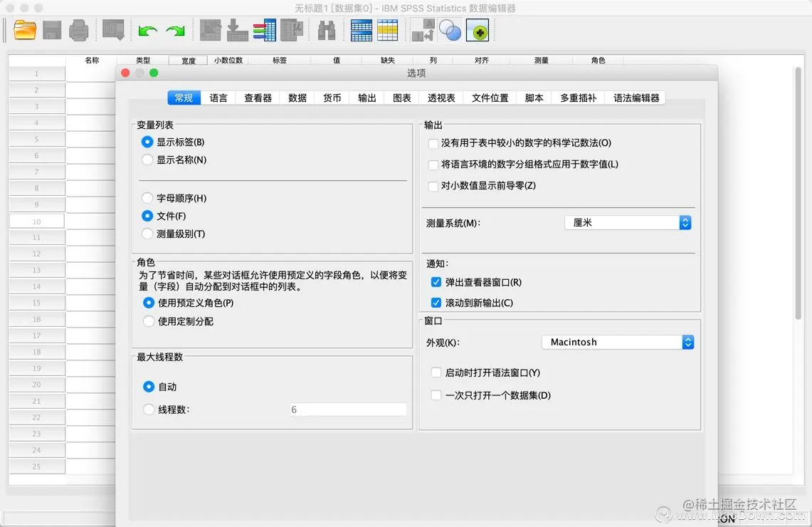Enable 没有用于表中较小的数字的科学记数法(O) checkbox

pyautogui.click(x=433, y=143)
